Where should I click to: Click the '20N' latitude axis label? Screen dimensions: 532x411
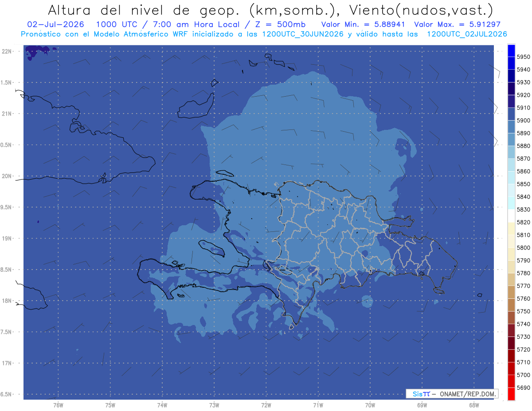pos(7,176)
